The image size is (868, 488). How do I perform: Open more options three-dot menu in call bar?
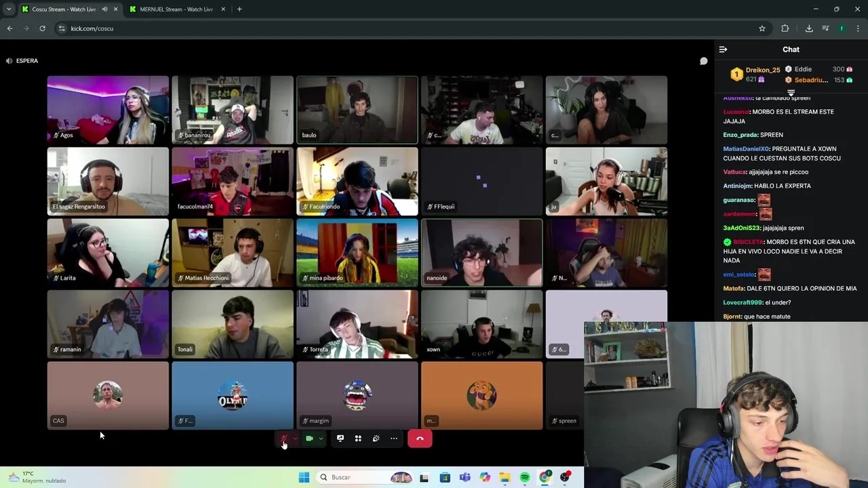click(394, 439)
